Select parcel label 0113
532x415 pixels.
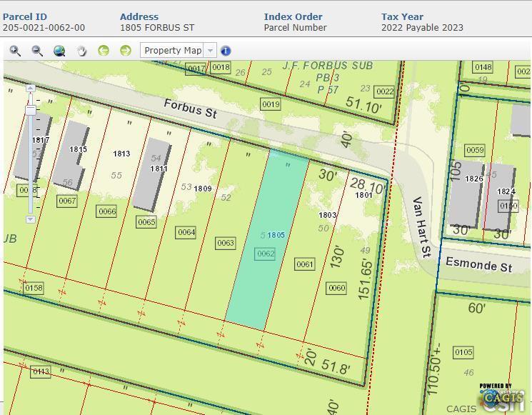pos(41,371)
